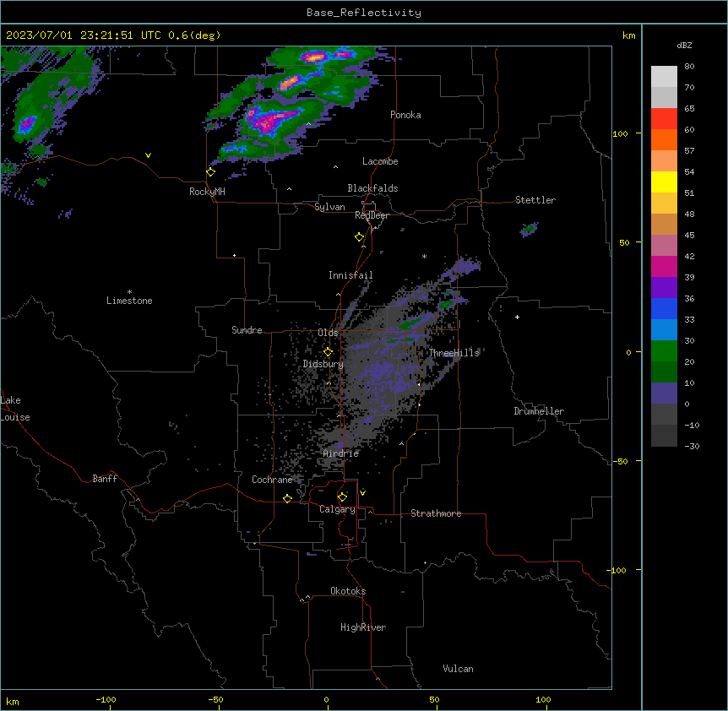Pick the bright green 20-30 dBZ swatch
The width and height of the screenshot is (728, 711).
coord(664,351)
